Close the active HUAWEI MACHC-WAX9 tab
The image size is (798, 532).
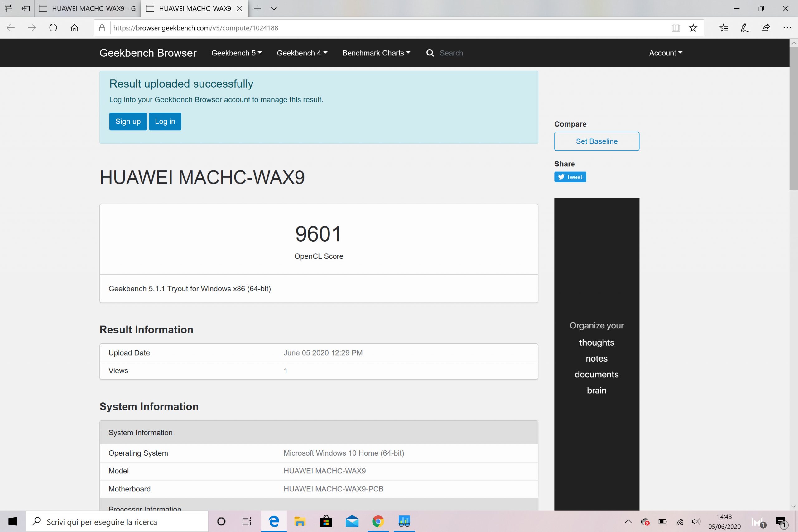(x=239, y=8)
